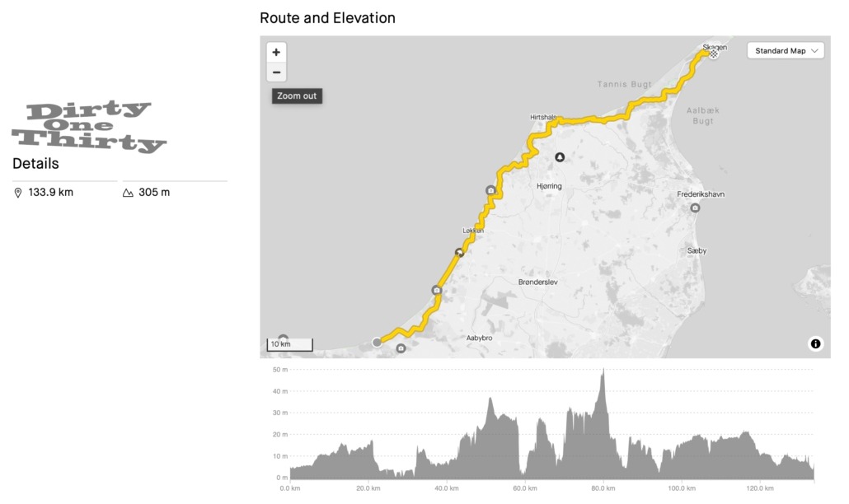Click the checkered finish flag at Skagen
The width and height of the screenshot is (849, 504).
[713, 53]
